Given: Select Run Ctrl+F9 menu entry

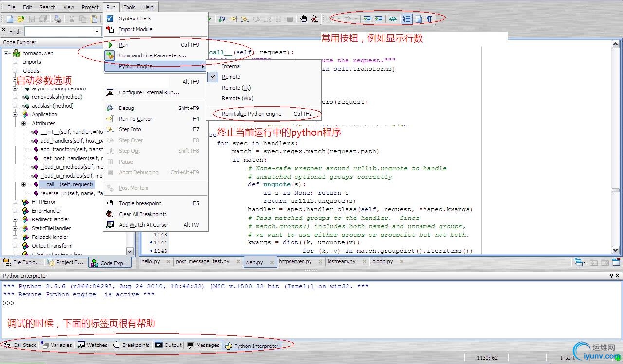Looking at the screenshot, I should point(156,45).
